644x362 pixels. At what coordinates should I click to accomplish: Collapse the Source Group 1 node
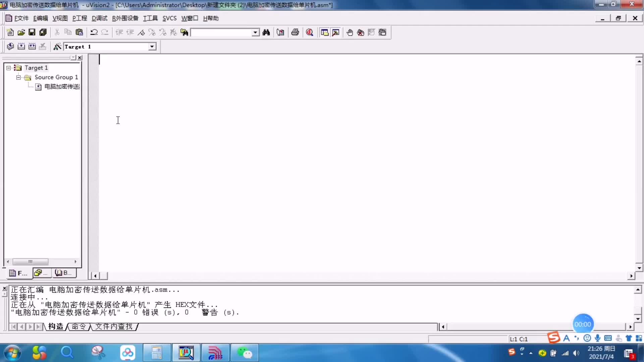[18, 77]
